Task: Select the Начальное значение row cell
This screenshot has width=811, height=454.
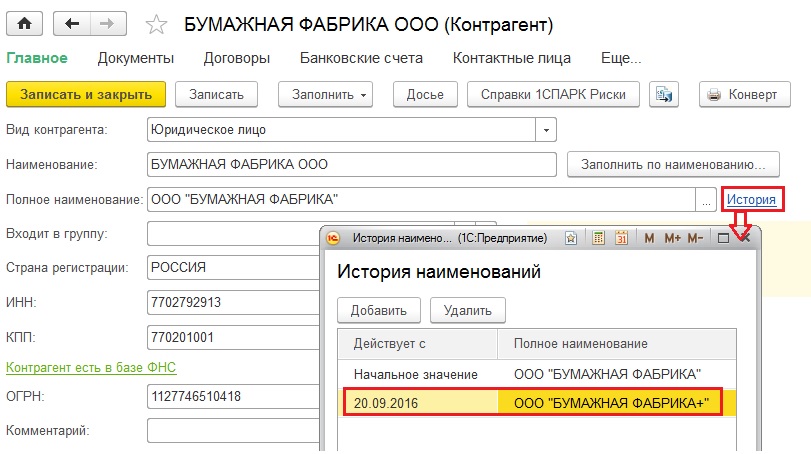Action: coord(418,374)
